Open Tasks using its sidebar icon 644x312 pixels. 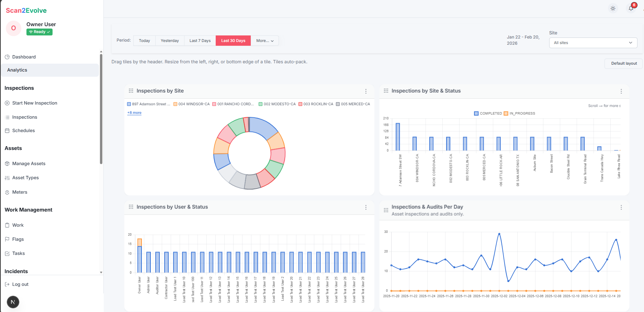(x=8, y=253)
